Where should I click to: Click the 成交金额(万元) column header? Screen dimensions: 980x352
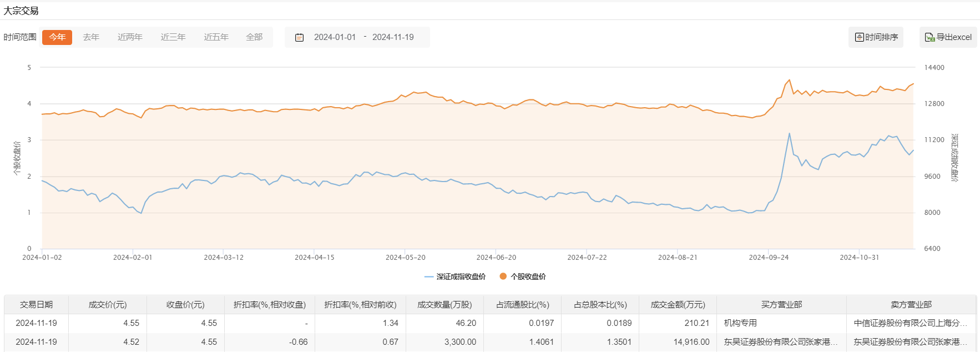(678, 305)
